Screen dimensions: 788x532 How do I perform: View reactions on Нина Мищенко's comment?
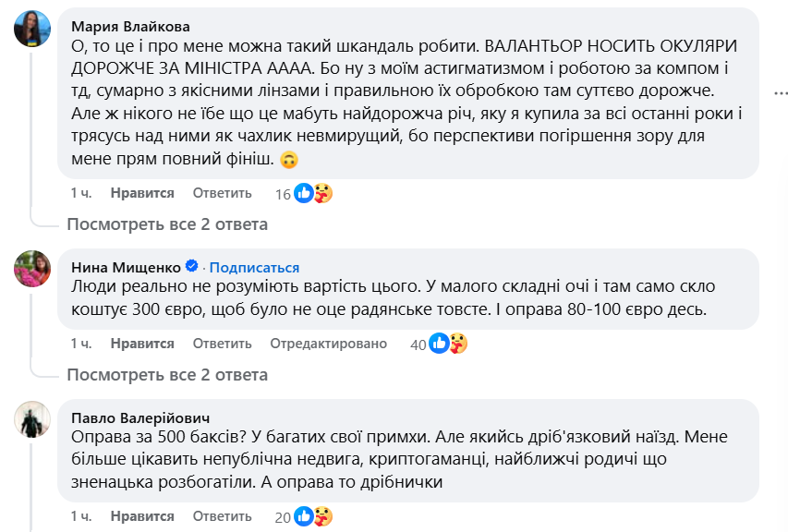pyautogui.click(x=447, y=344)
